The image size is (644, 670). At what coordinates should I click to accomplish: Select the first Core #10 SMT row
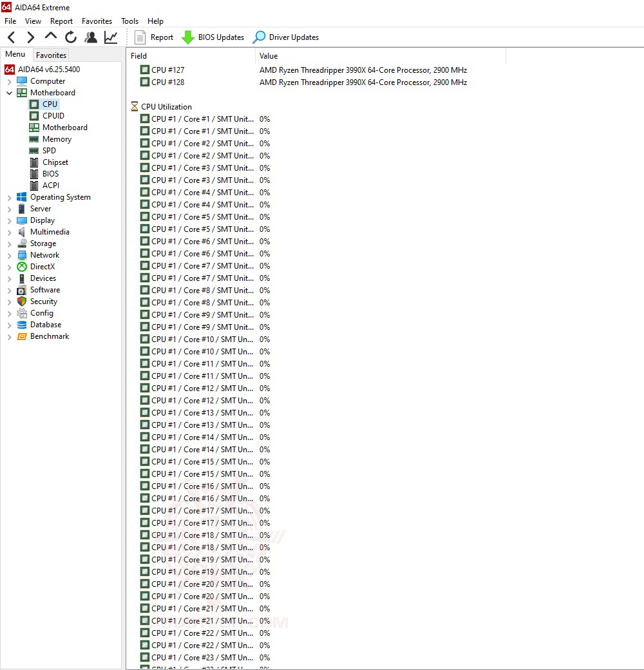205,340
